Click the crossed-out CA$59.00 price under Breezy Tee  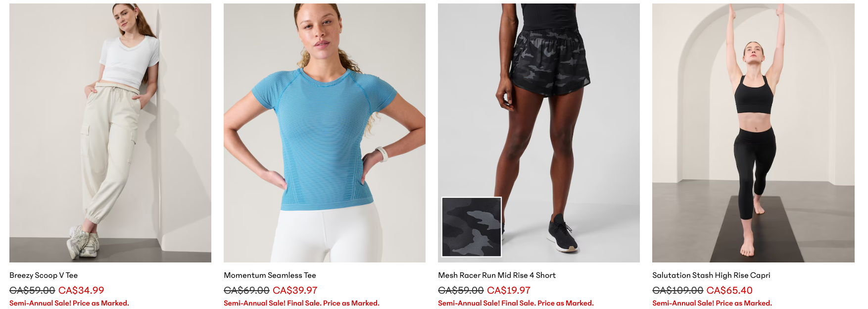32,291
